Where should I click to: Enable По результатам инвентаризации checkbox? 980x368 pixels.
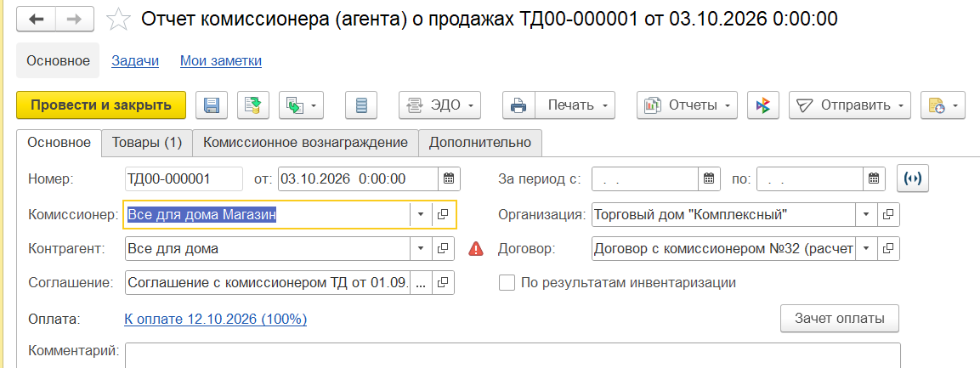pyautogui.click(x=507, y=282)
